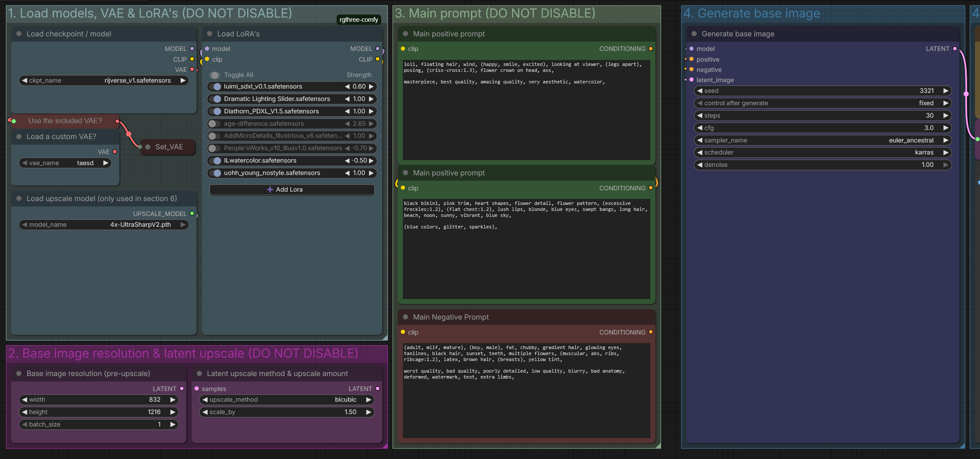Click the clip input port on Load LoRA's

coord(207,59)
